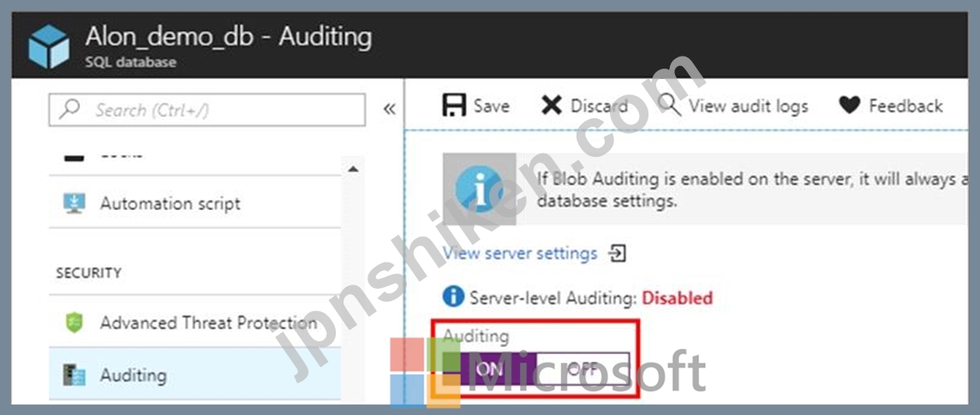This screenshot has height=415, width=980.
Task: Follow the View server settings link
Action: [520, 254]
